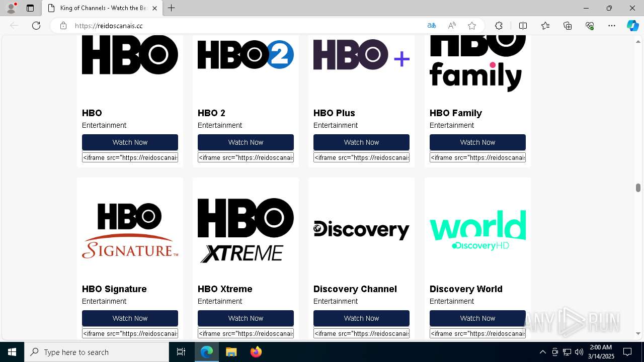644x362 pixels.
Task: Open the Copilot sidebar icon
Action: click(632, 26)
